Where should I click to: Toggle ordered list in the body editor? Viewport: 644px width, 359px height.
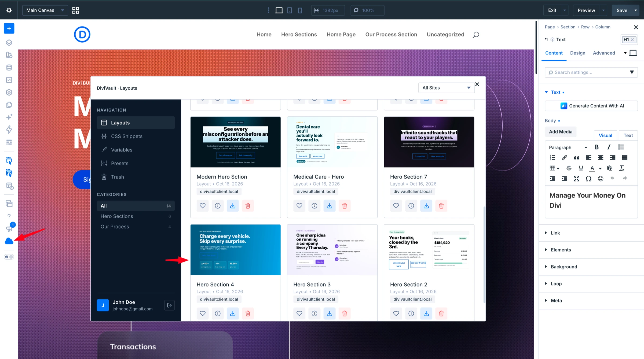pos(552,158)
